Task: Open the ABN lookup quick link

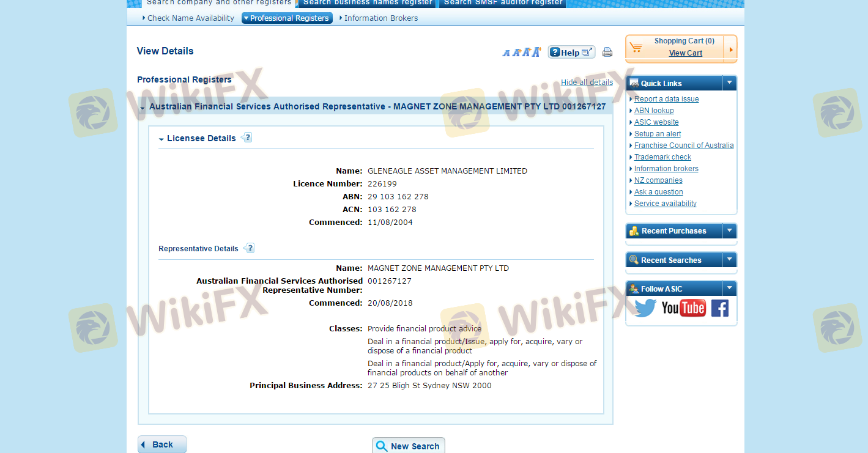Action: click(x=654, y=111)
